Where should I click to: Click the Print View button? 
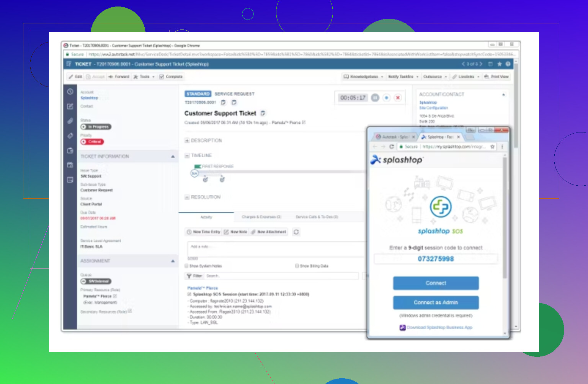click(497, 77)
